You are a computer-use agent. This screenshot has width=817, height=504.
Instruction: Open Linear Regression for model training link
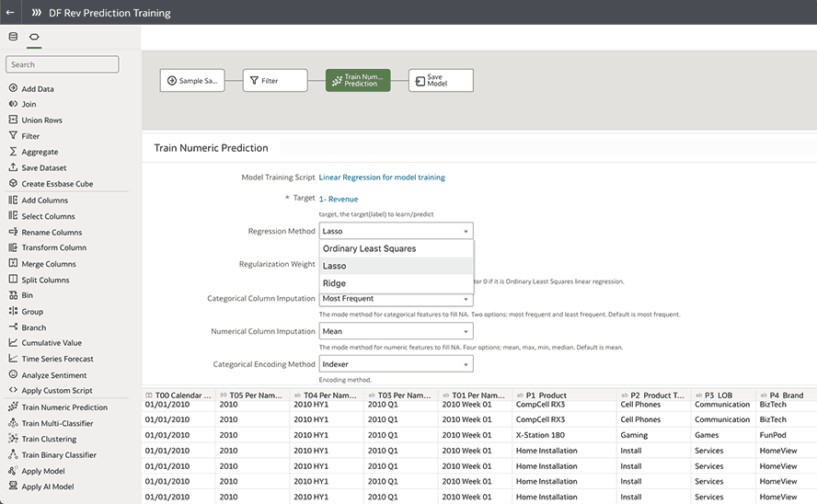(x=382, y=178)
